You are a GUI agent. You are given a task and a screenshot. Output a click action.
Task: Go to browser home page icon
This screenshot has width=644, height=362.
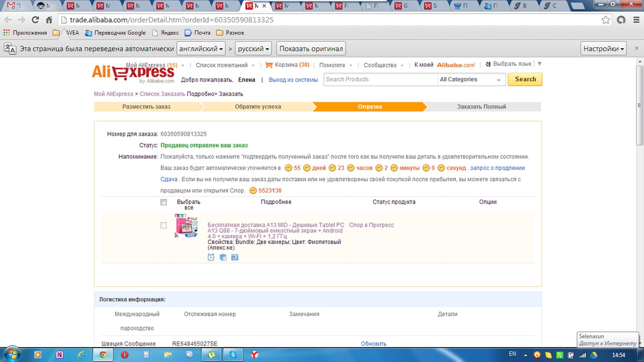pyautogui.click(x=49, y=20)
